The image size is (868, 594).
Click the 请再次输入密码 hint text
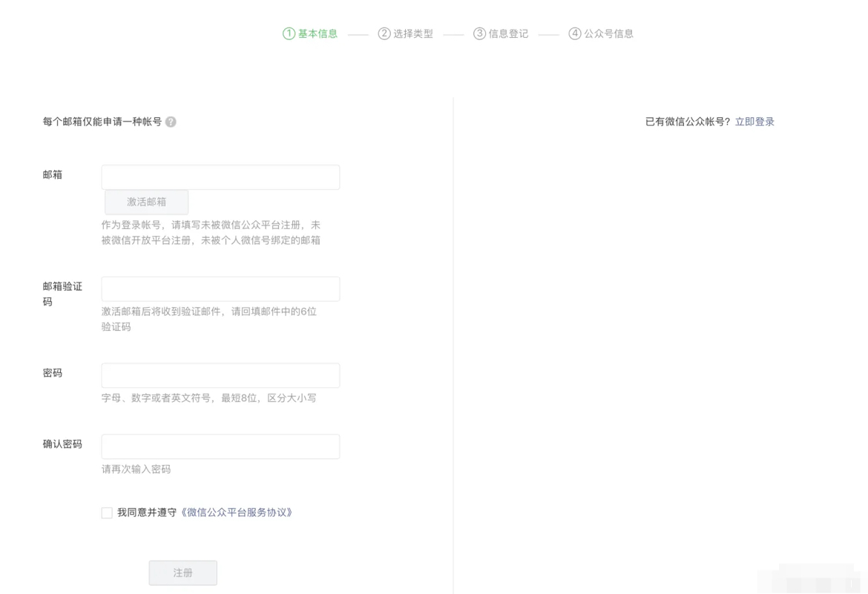(136, 469)
